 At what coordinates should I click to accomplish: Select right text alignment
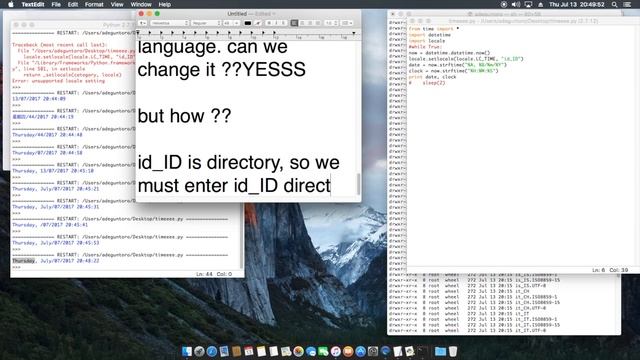point(310,23)
